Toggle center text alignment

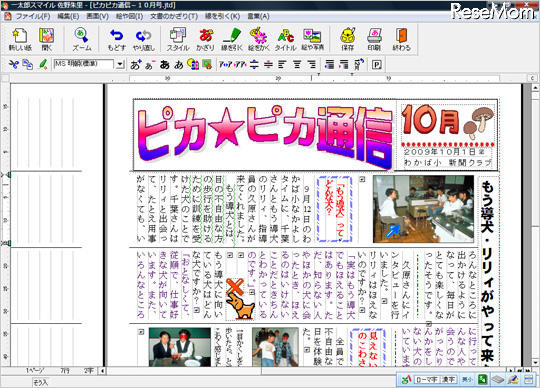[x=297, y=64]
